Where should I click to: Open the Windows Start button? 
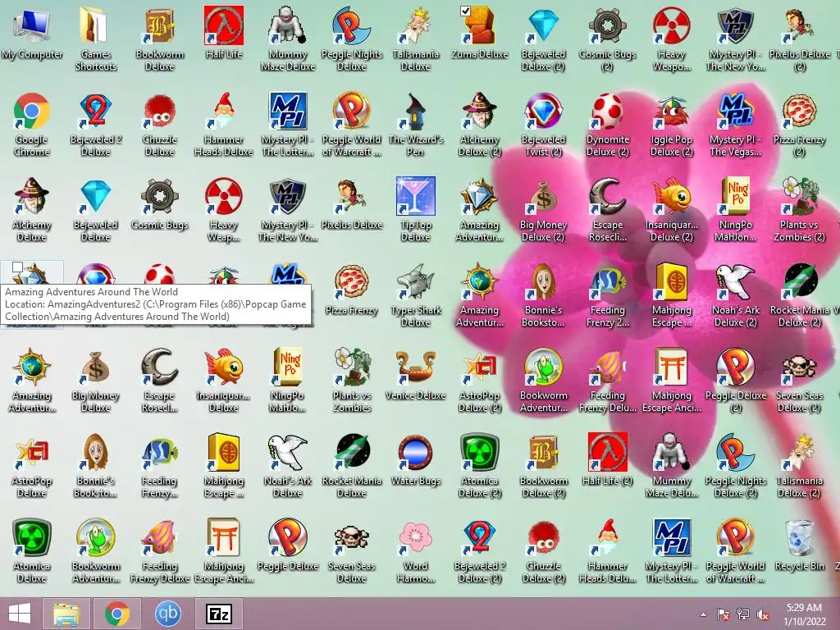pos(20,614)
